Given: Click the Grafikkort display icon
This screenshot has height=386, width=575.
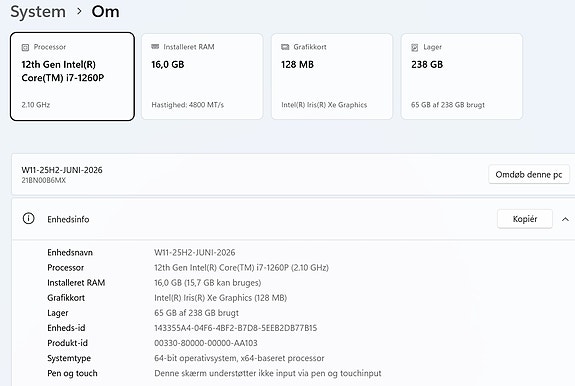Looking at the screenshot, I should point(285,47).
